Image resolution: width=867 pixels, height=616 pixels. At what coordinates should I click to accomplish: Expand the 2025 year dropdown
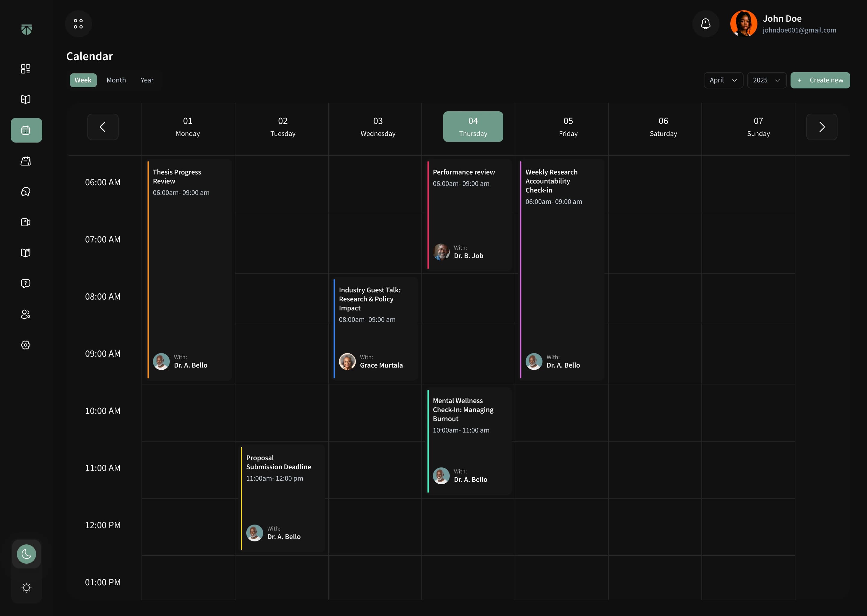pyautogui.click(x=766, y=80)
